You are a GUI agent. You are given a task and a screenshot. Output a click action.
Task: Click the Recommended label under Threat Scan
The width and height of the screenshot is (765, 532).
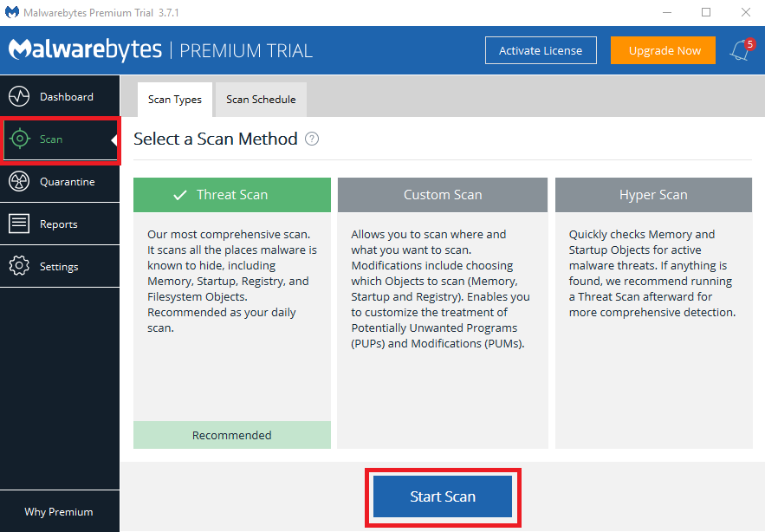(x=231, y=435)
